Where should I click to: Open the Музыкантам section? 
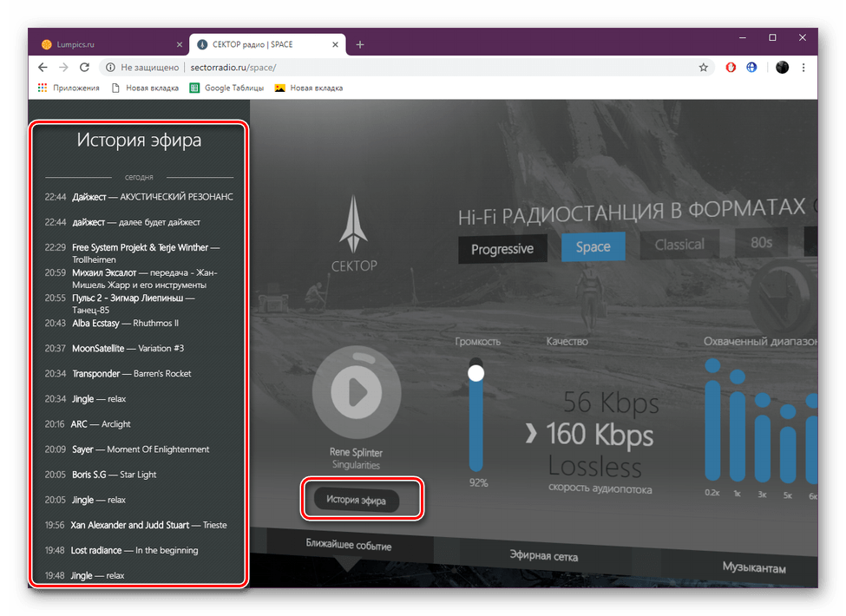[x=754, y=567]
